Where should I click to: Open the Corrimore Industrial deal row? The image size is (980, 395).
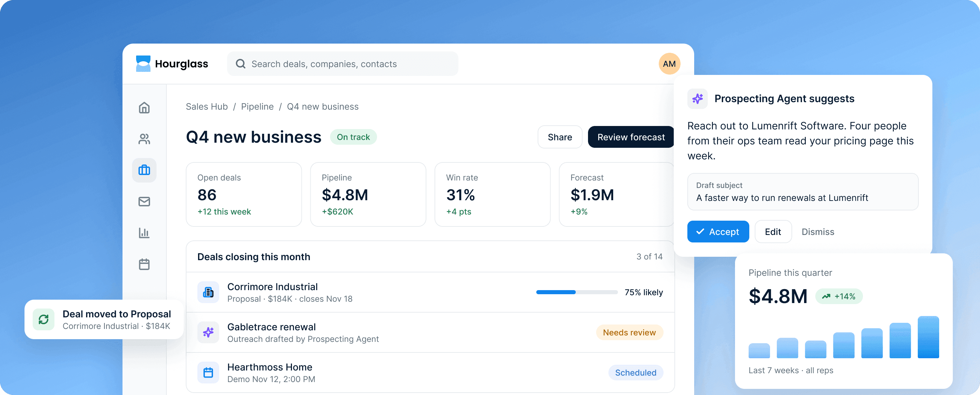click(430, 292)
